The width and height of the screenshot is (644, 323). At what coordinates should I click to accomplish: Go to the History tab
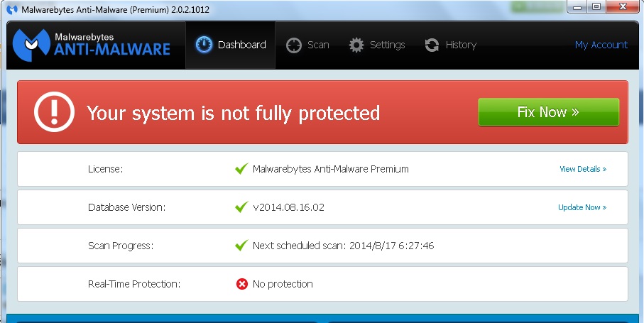coord(451,45)
